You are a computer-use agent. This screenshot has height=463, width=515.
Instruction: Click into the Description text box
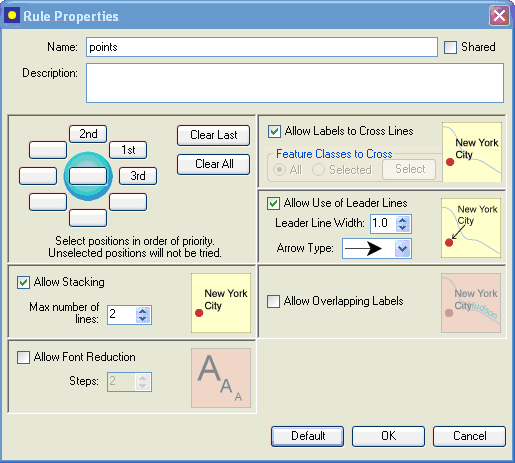pos(295,83)
